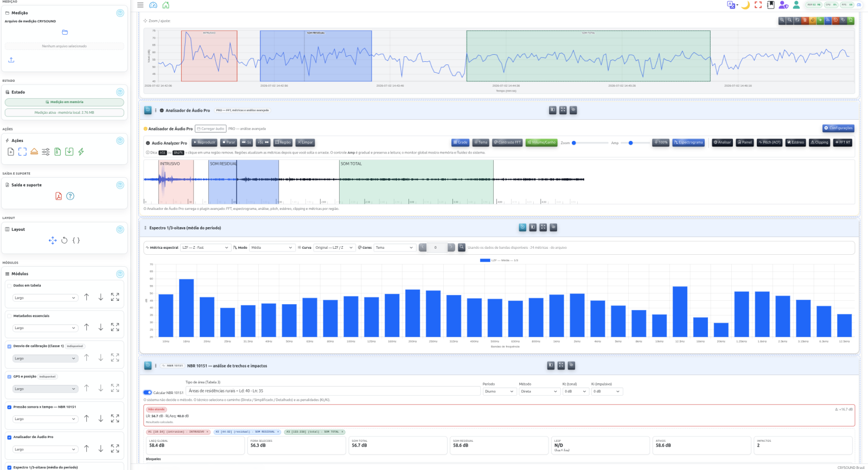Move Metadados essenciais module up with its arrow
Screen dimensions: 868x470
(x=86, y=327)
